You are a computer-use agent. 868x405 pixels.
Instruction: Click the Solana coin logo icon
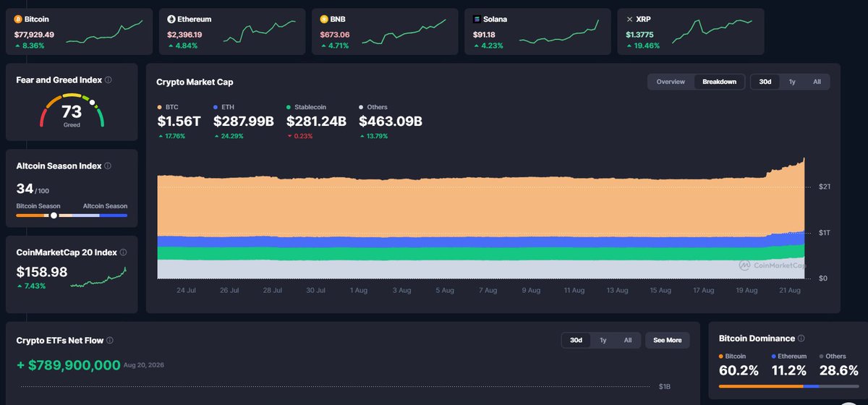point(477,20)
